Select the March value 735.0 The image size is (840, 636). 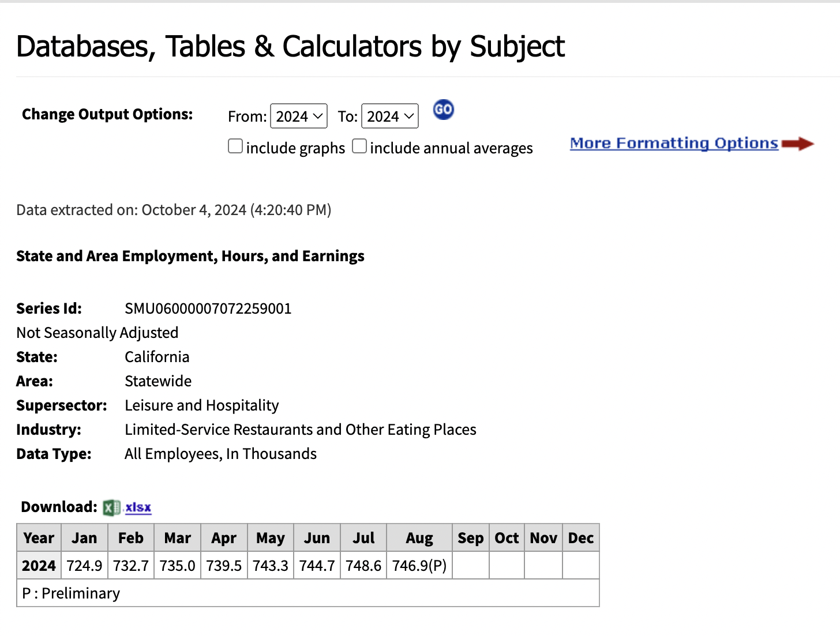tap(178, 566)
